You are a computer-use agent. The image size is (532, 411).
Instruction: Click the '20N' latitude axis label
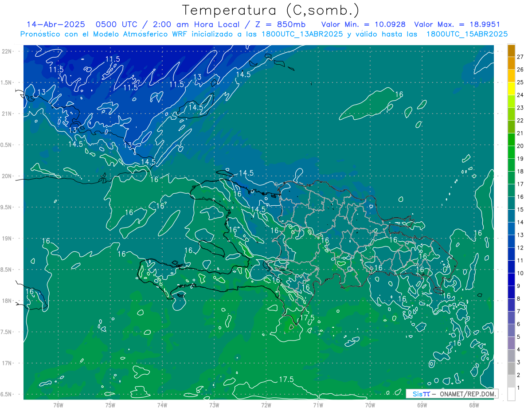[8, 176]
